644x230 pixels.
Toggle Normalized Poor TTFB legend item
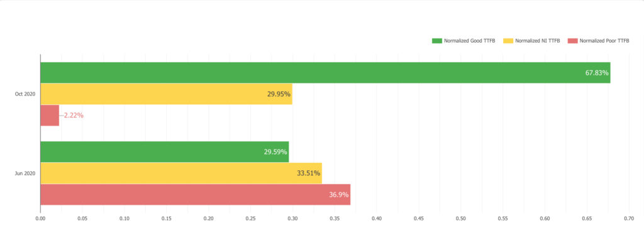[598, 41]
